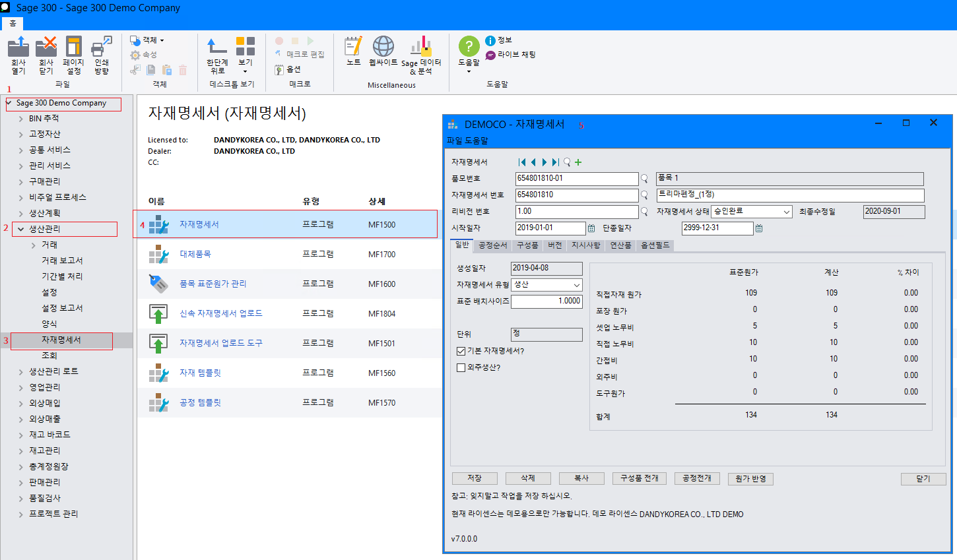957x560 pixels.
Task: Open 페이지 설정 (Page Setup) in ribbon
Action: click(73, 47)
